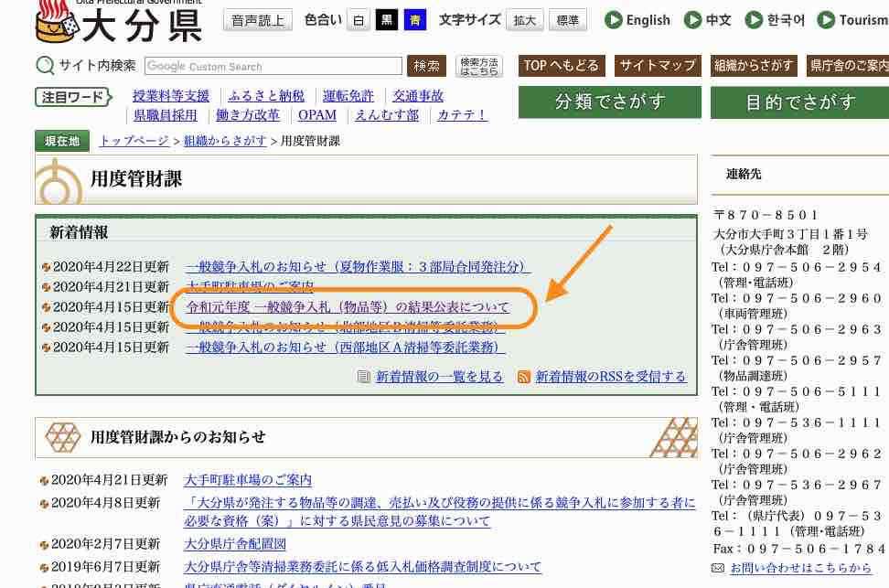Click the 新着情報一覧 list icon
This screenshot has width=889, height=588.
click(x=364, y=377)
